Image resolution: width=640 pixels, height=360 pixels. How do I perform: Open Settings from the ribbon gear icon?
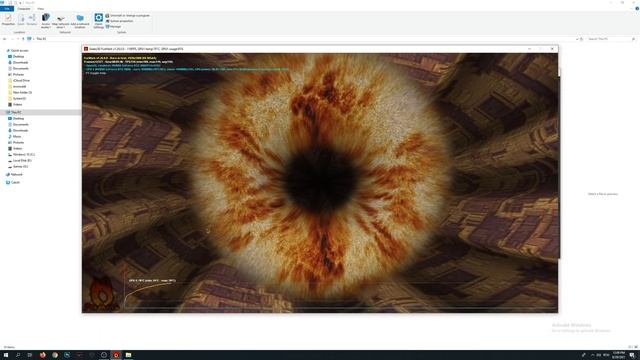(98, 20)
